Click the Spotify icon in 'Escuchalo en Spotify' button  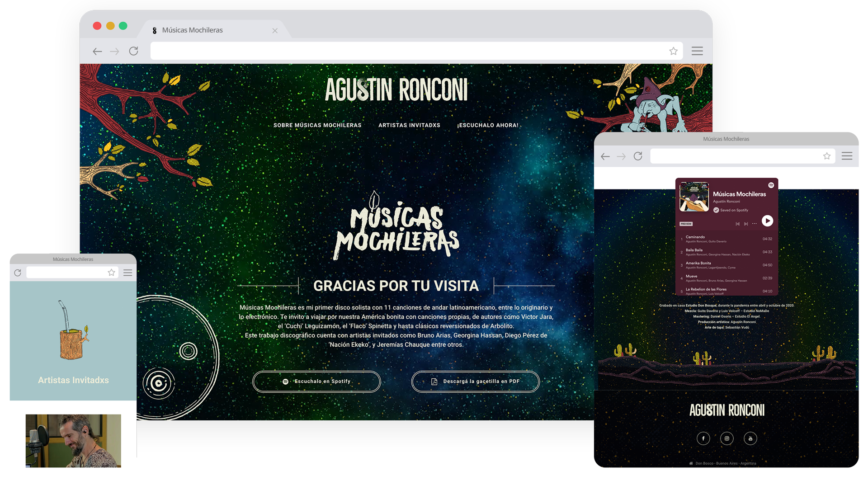pyautogui.click(x=285, y=381)
